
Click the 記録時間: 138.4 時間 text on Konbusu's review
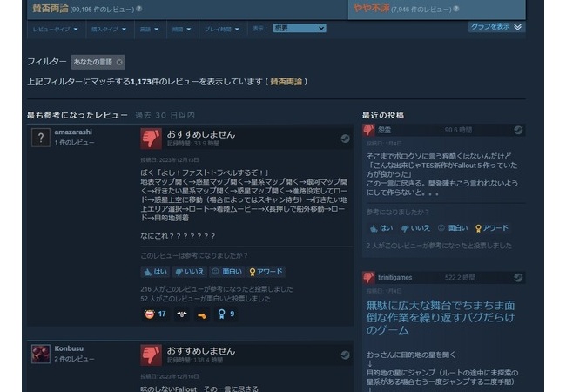pos(195,361)
